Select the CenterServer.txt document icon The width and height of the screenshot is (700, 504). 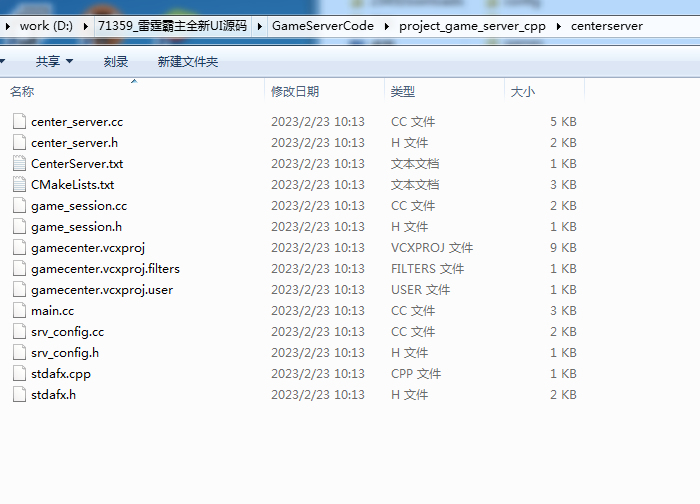pos(19,163)
